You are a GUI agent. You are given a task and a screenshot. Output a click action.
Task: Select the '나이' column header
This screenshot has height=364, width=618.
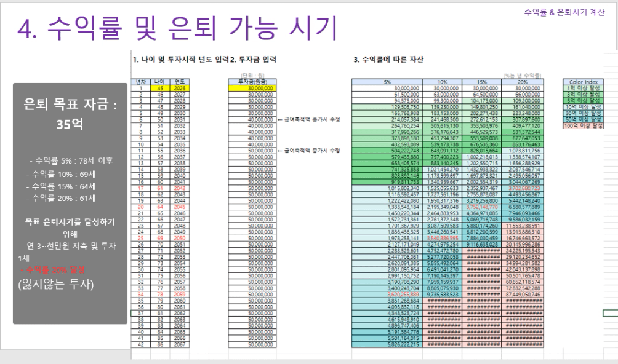pyautogui.click(x=160, y=82)
